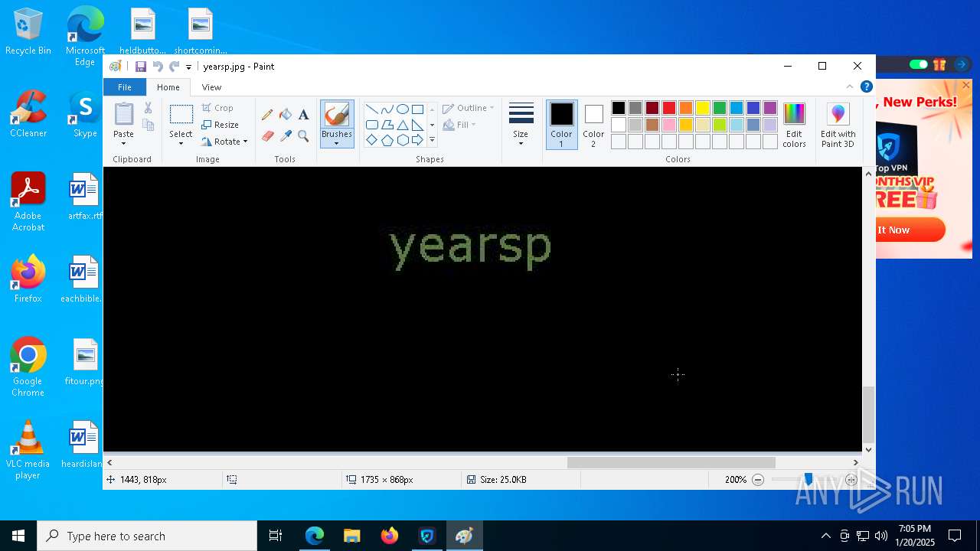The image size is (980, 551).
Task: Close the VPN advertisement with its X
Action: (x=965, y=85)
